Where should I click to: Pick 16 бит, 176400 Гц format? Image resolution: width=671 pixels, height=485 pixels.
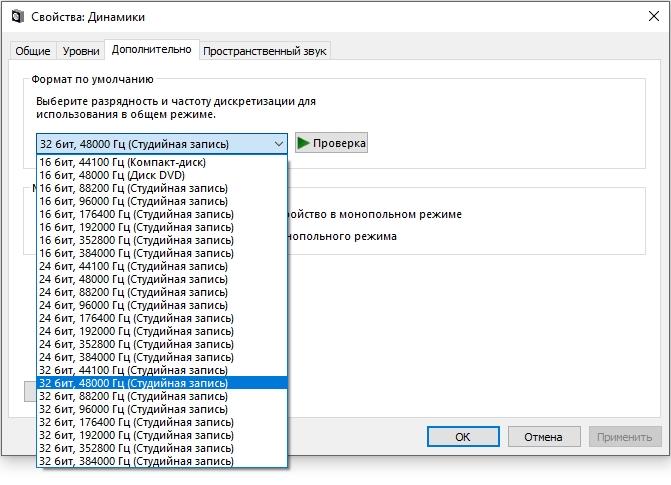pyautogui.click(x=162, y=214)
